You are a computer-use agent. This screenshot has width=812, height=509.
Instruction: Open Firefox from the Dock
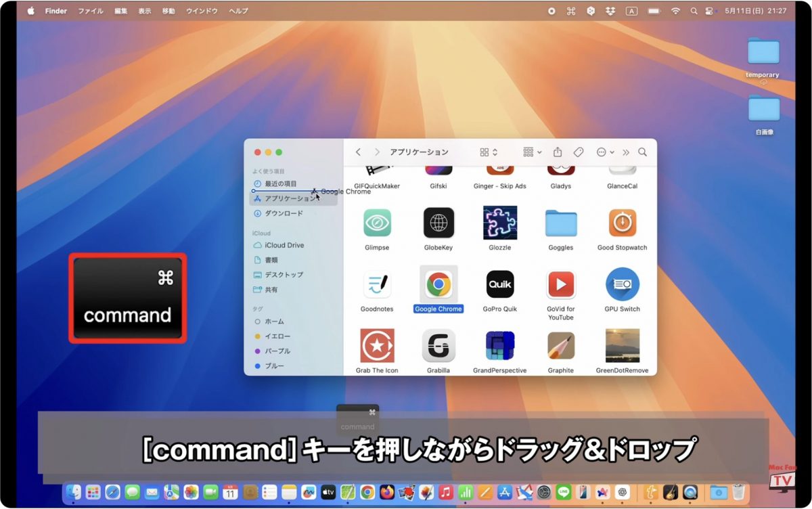(387, 492)
